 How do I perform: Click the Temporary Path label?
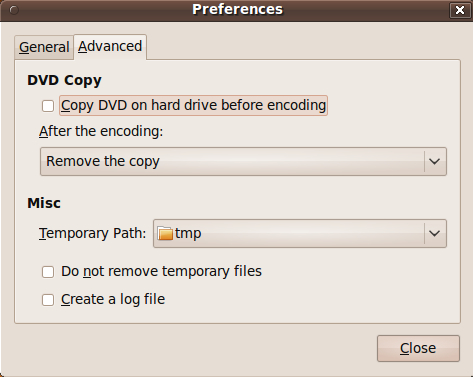[93, 233]
